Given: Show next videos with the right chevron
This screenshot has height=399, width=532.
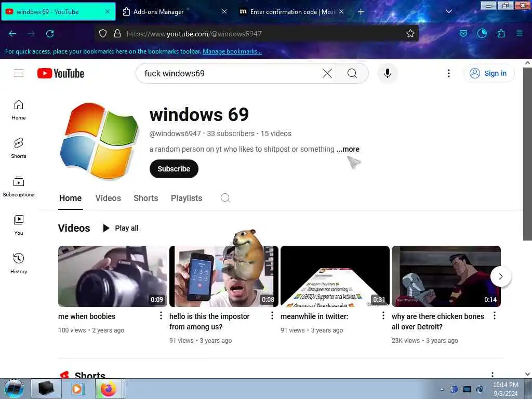Looking at the screenshot, I should 500,276.
